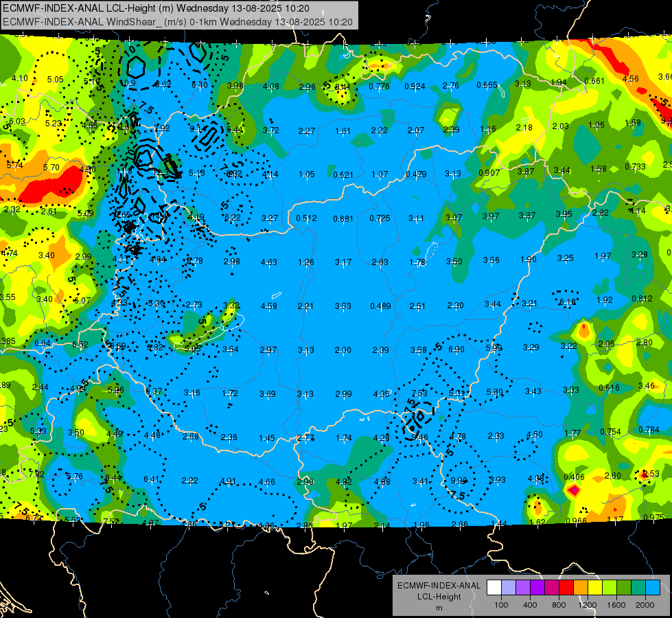This screenshot has width=672, height=618.
Task: Click the light lavender legend swatch
Action: click(509, 588)
